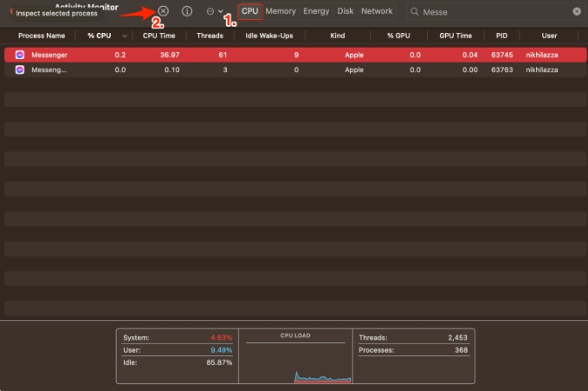
Task: Select the Messenger process with PID 63763
Action: click(x=295, y=70)
